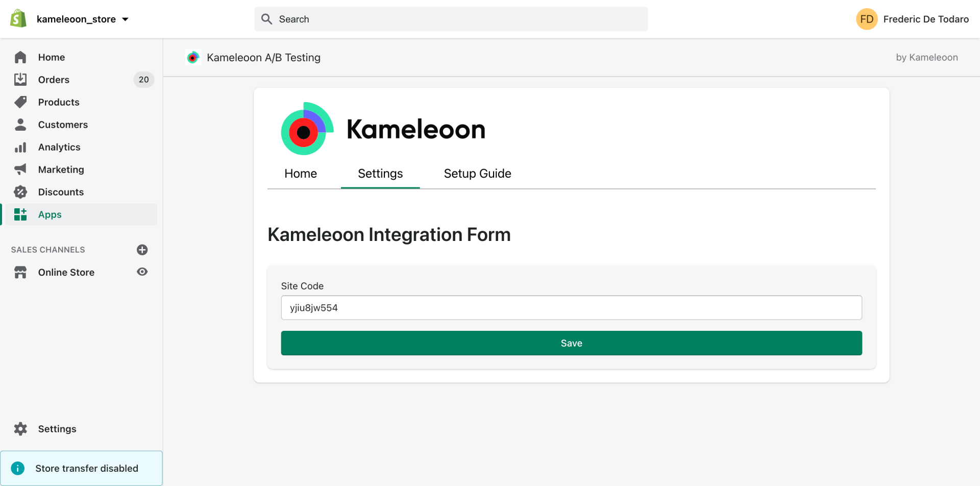View Online Store using the eye icon
Screen dimensions: 980x486
[142, 272]
